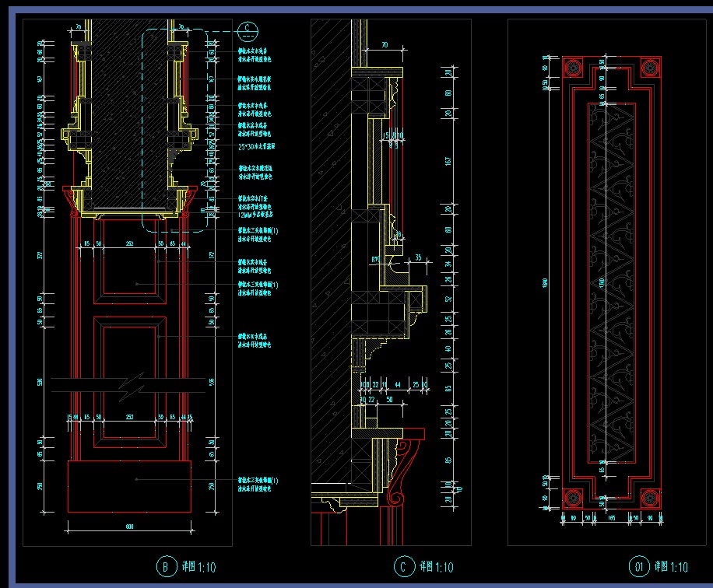Select the detail B title "详图 1:10"
713x588 pixels.
click(198, 567)
